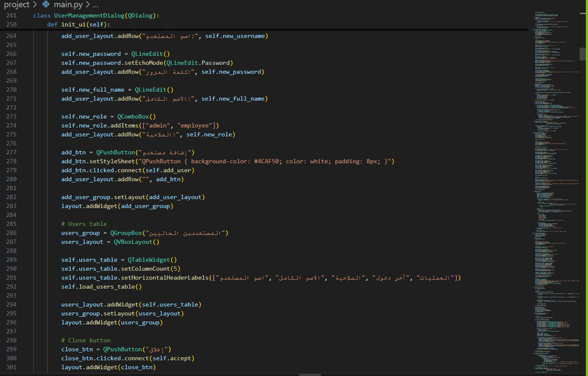Select line number 273 in the gutter
The height and width of the screenshot is (376, 588).
(11, 117)
